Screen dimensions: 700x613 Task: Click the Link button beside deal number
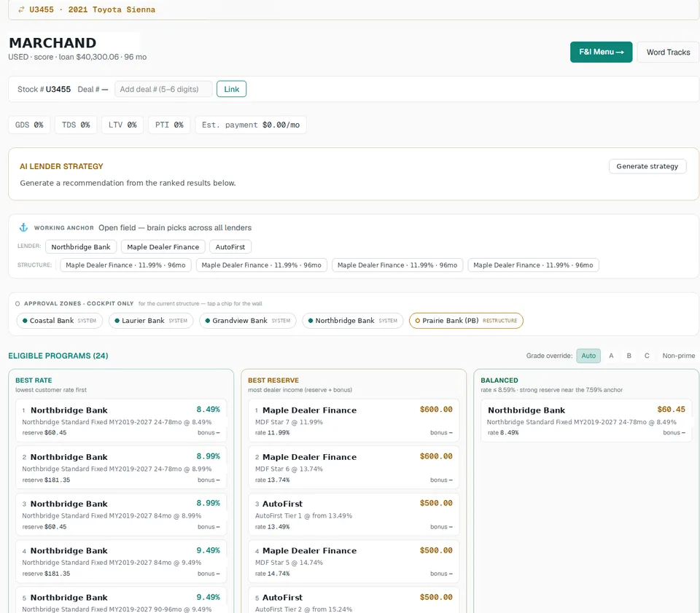point(231,89)
